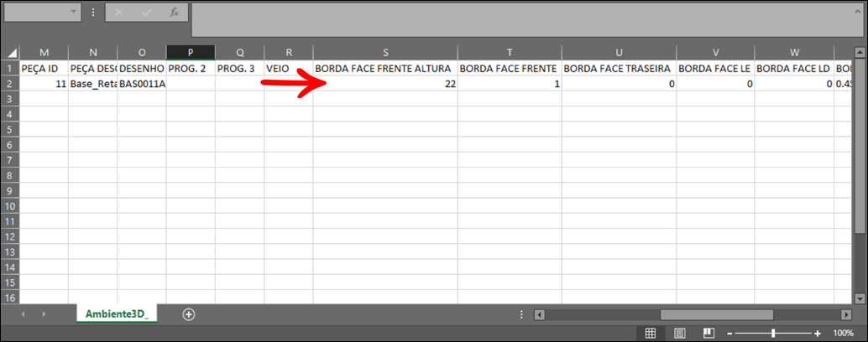This screenshot has width=868, height=342.
Task: Select column N header
Action: [x=93, y=53]
